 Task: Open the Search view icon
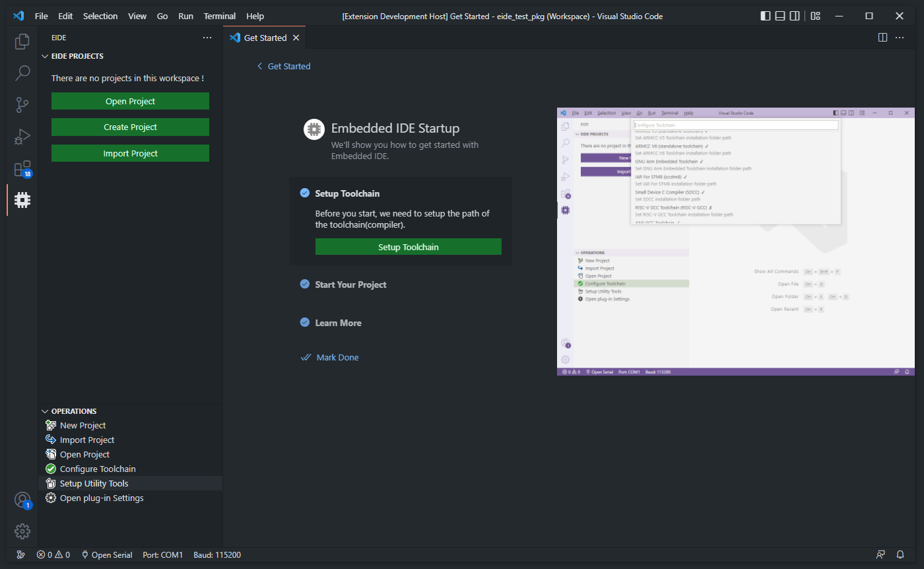[22, 73]
